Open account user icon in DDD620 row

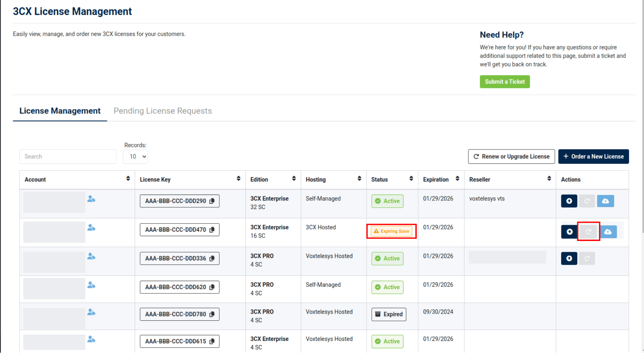91,285
